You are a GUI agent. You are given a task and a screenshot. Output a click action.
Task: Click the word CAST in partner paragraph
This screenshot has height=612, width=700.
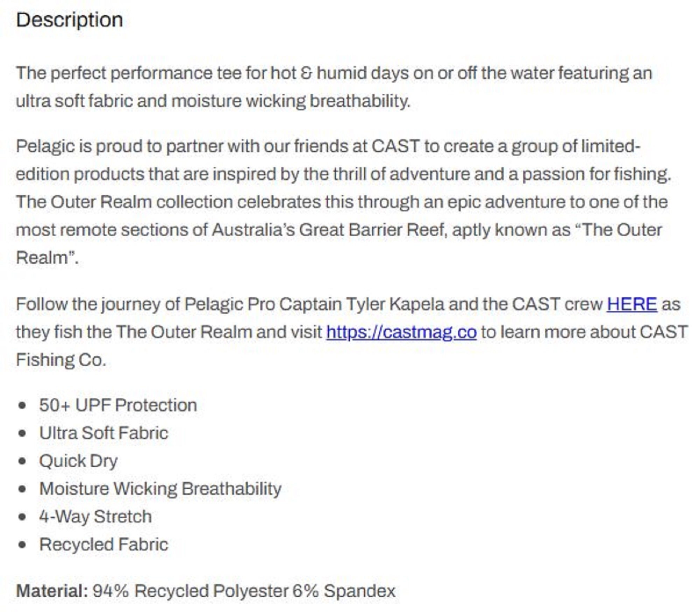click(395, 146)
